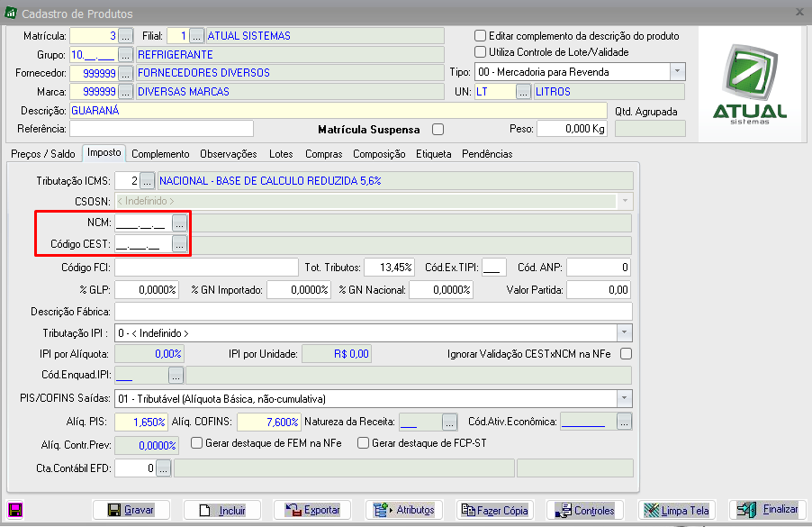Close the Cadastro de Produtos window

pyautogui.click(x=799, y=12)
